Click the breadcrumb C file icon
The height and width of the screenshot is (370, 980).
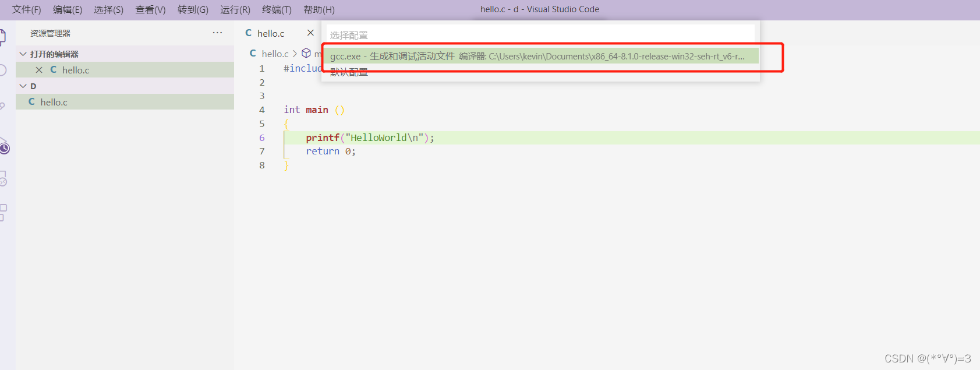(x=253, y=53)
